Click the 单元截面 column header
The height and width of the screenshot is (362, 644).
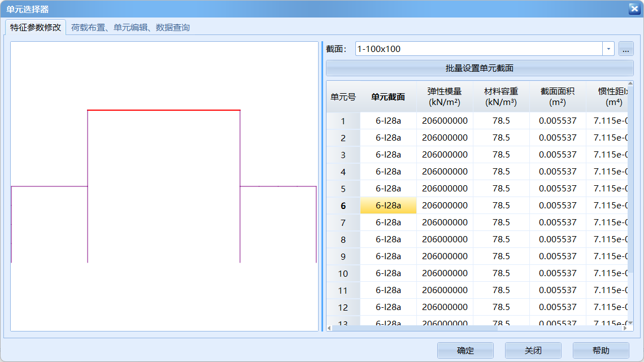click(388, 97)
